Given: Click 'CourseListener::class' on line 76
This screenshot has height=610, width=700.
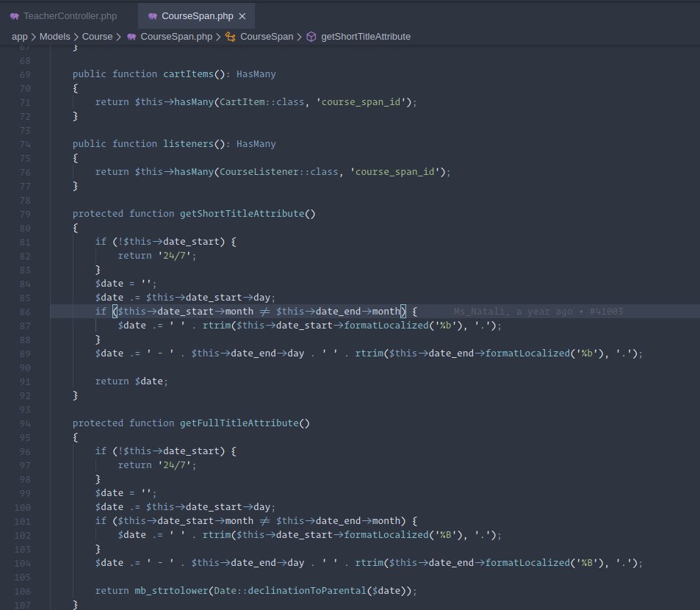Looking at the screenshot, I should coord(278,172).
